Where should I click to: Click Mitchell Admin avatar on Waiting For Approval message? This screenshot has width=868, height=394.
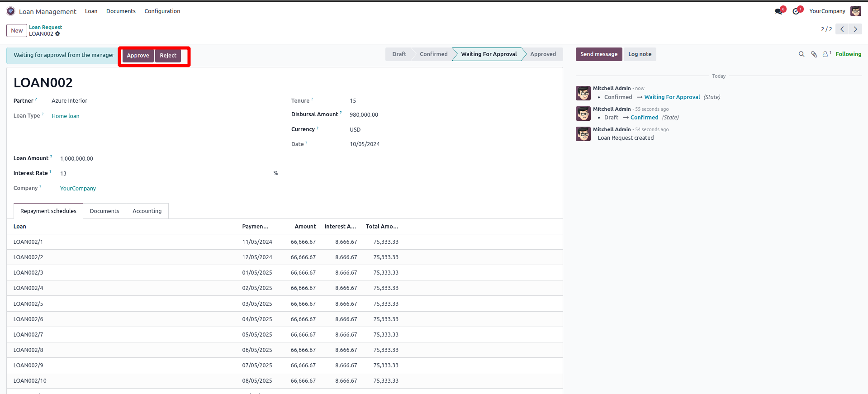point(583,93)
